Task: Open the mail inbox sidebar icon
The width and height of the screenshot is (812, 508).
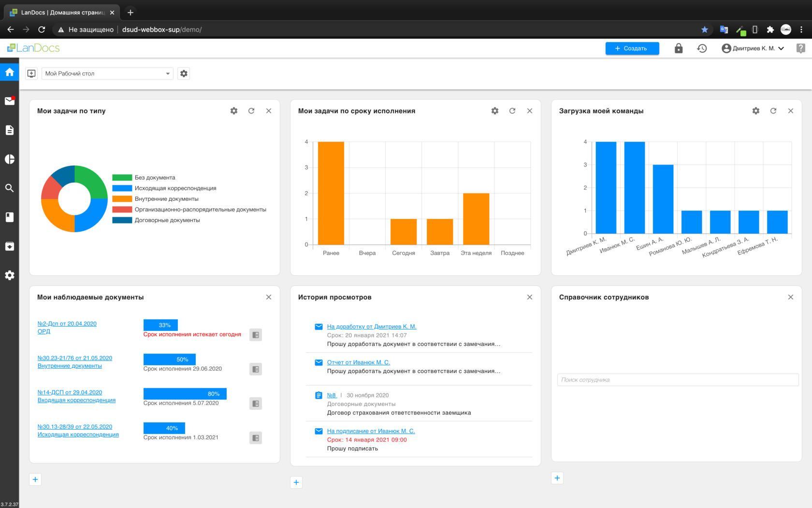Action: [10, 101]
